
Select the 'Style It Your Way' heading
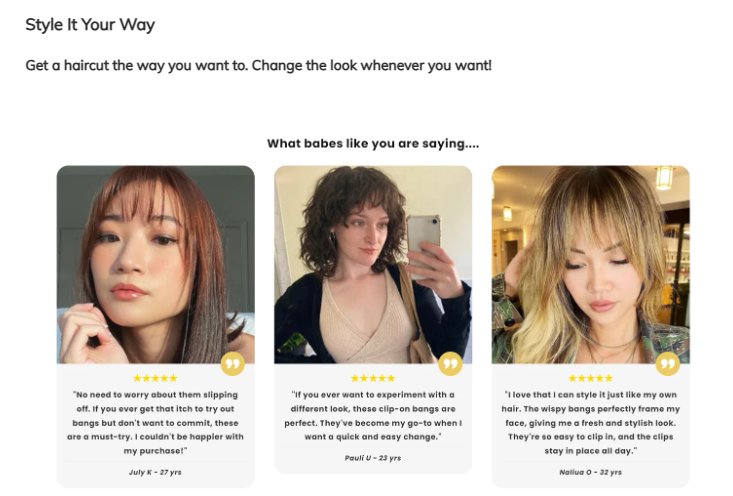pos(90,24)
